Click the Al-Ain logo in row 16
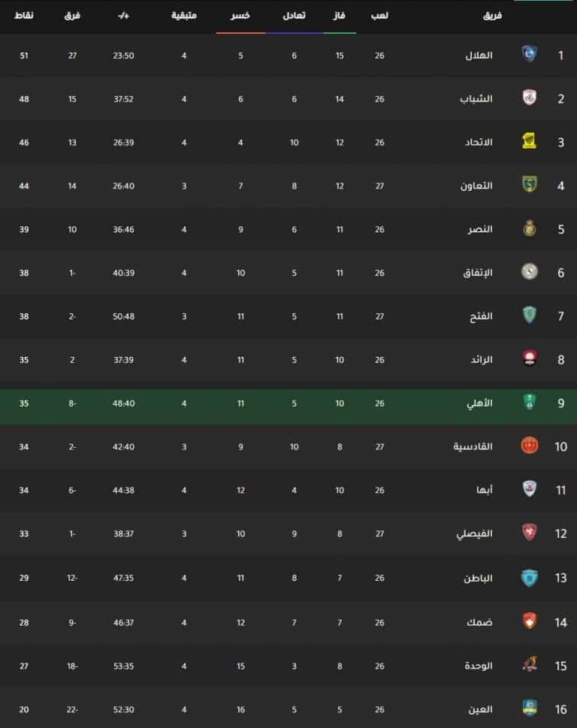Screen dimensions: 577x728 tap(529, 708)
